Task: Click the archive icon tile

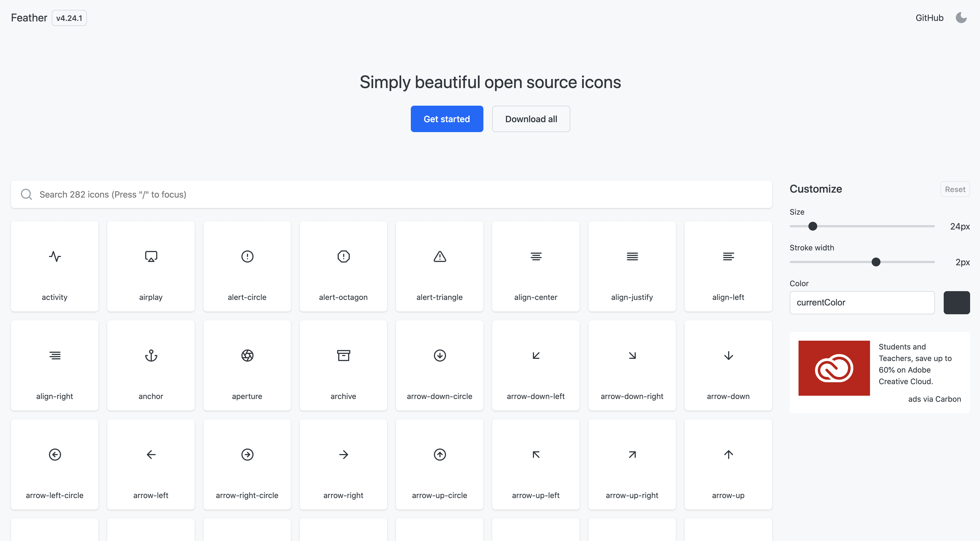Action: click(x=343, y=365)
